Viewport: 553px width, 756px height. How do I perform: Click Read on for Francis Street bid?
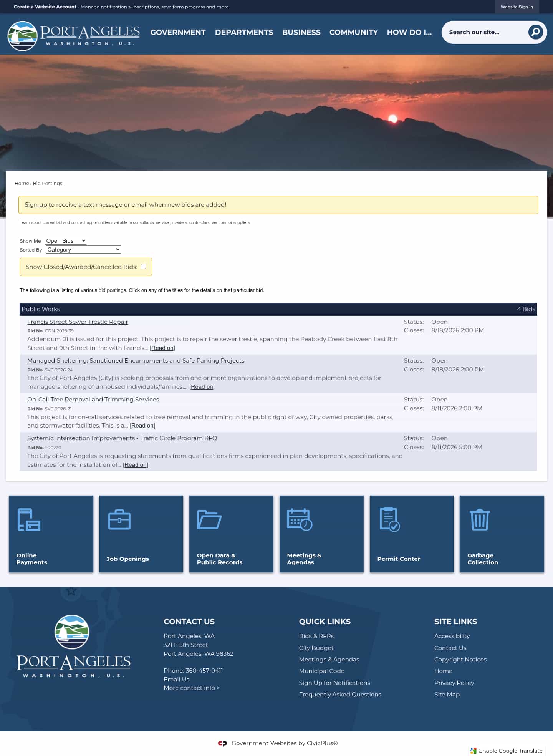[x=162, y=348]
